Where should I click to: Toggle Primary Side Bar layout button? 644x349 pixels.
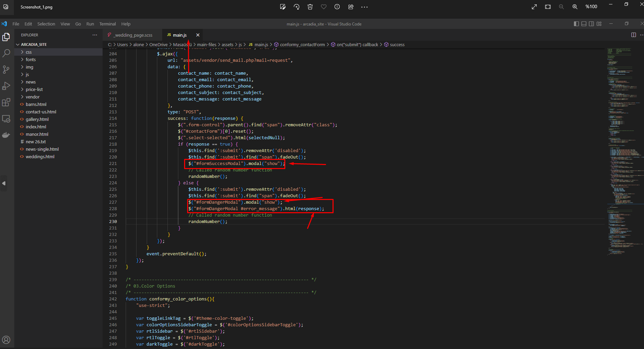pyautogui.click(x=576, y=24)
